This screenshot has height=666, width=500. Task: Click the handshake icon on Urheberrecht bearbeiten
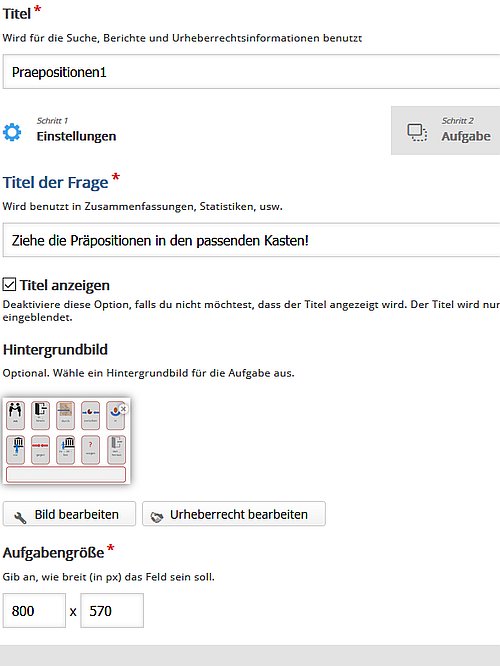(x=157, y=517)
